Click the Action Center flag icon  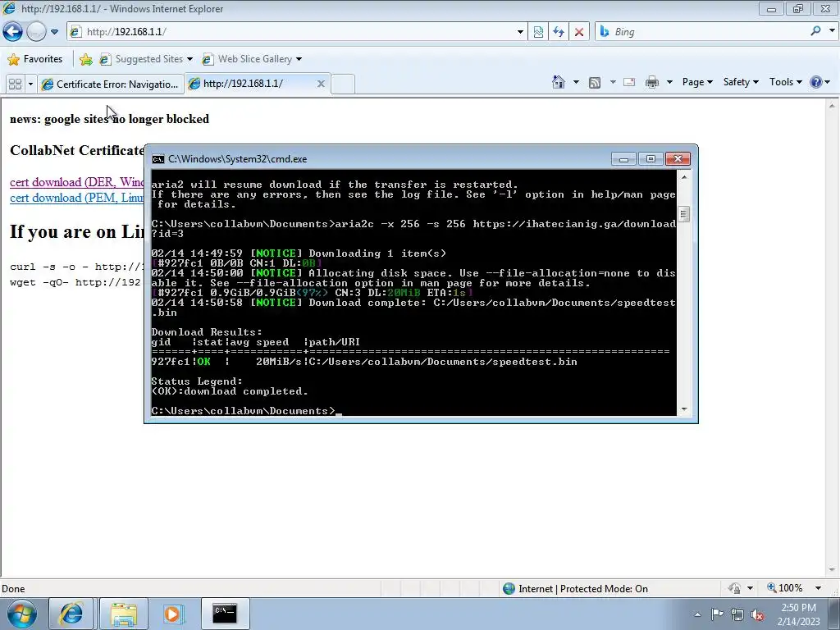pos(717,614)
